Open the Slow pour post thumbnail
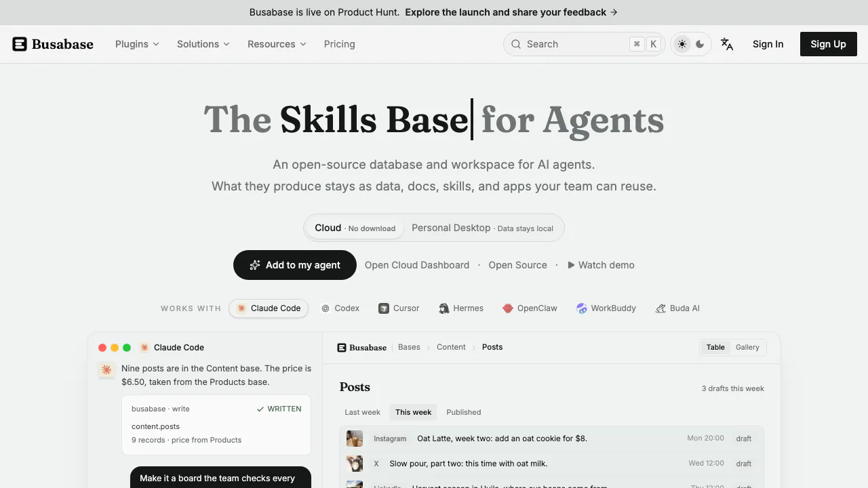Image resolution: width=868 pixels, height=488 pixels. pyautogui.click(x=355, y=464)
